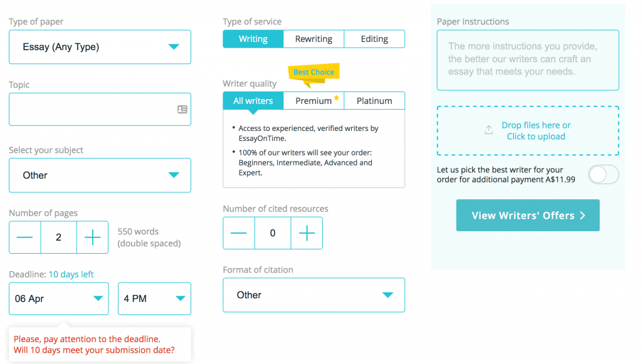Select Editing service type
This screenshot has width=642, height=364.
[x=374, y=39]
